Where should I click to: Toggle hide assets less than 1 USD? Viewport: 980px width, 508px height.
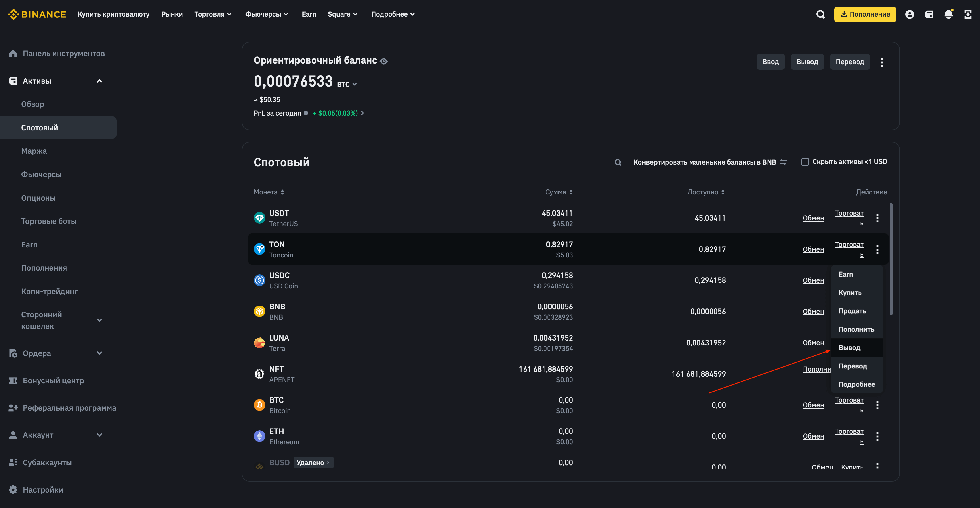pos(804,161)
